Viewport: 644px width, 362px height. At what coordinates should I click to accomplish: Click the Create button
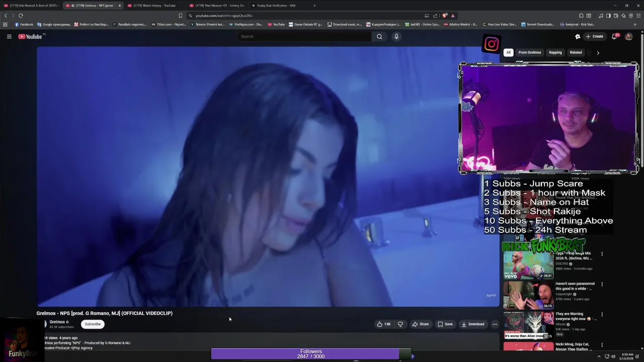click(594, 36)
